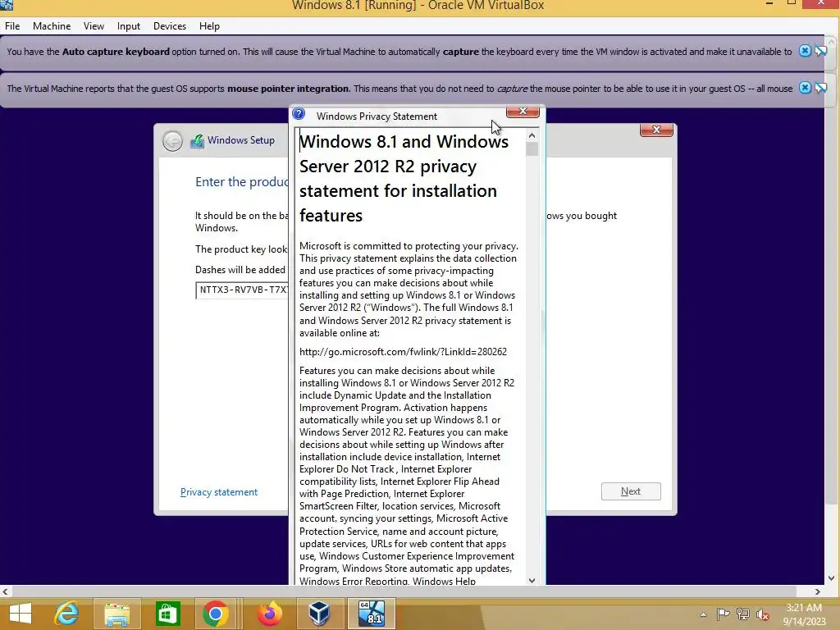Suppress future mouse pointer integration notifications
This screenshot has width=840, height=630.
pos(820,88)
